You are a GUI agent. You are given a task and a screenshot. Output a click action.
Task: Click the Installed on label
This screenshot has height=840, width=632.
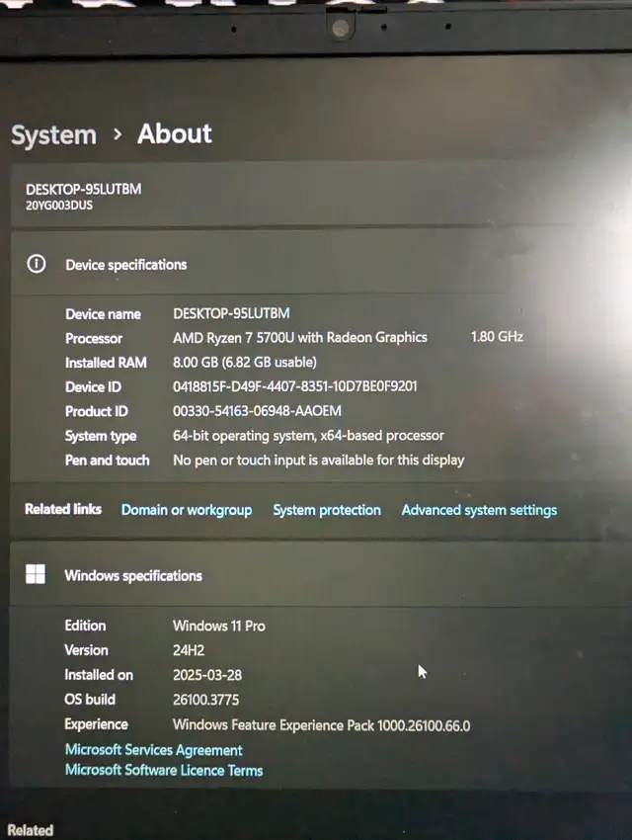click(x=99, y=675)
